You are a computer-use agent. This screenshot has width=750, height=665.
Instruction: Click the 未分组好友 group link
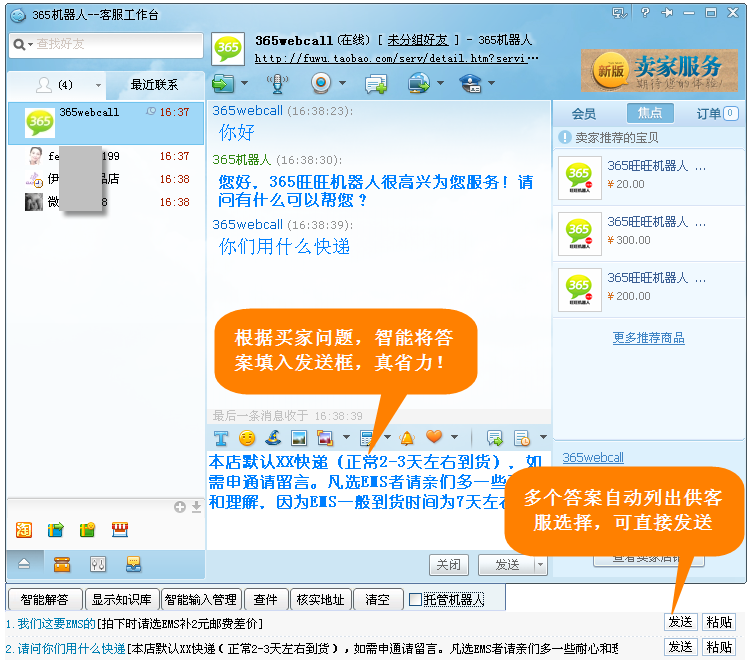pos(418,40)
